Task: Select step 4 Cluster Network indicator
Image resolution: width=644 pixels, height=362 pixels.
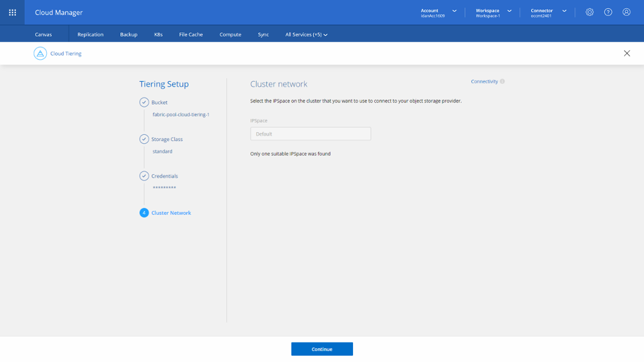Action: [x=144, y=213]
